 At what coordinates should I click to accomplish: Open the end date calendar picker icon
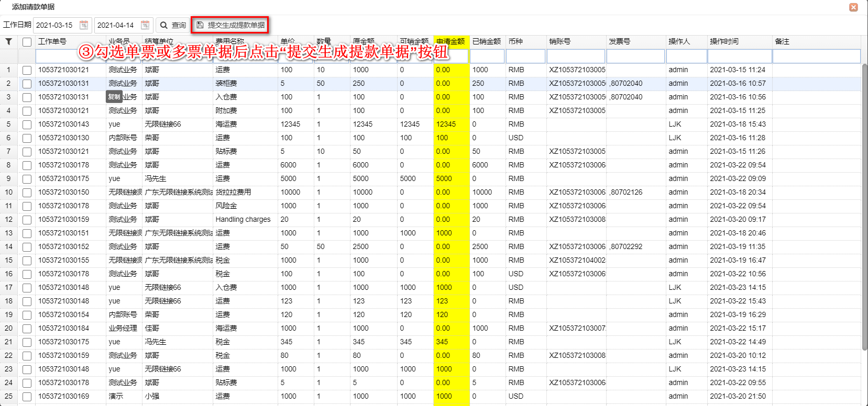tap(145, 25)
